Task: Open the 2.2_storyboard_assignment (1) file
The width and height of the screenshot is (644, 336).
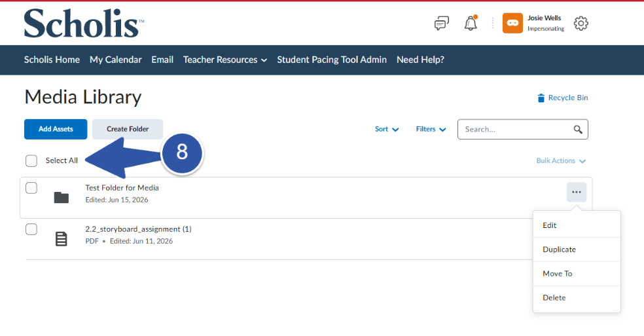Action: (x=138, y=229)
